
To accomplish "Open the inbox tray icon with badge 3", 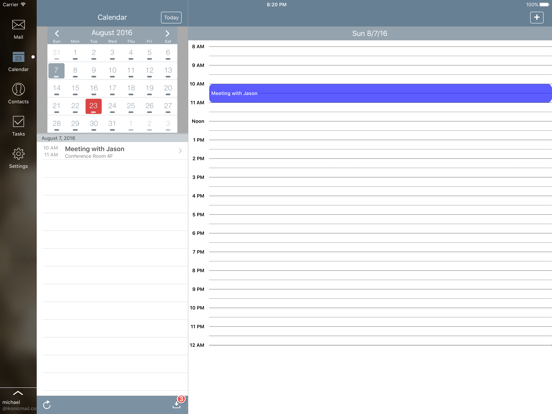I will pyautogui.click(x=177, y=403).
